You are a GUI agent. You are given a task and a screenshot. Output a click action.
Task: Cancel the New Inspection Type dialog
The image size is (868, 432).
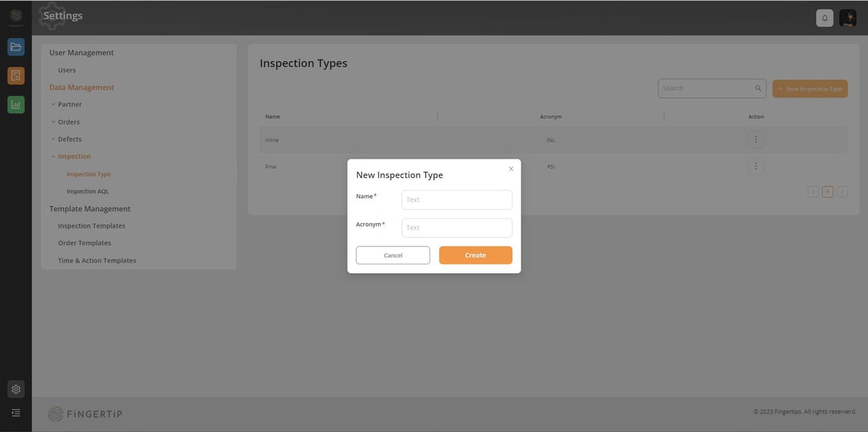393,255
